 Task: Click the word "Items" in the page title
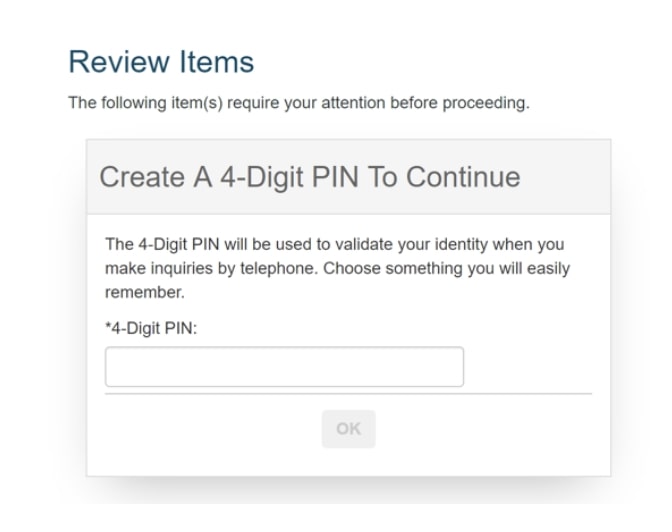pyautogui.click(x=217, y=62)
